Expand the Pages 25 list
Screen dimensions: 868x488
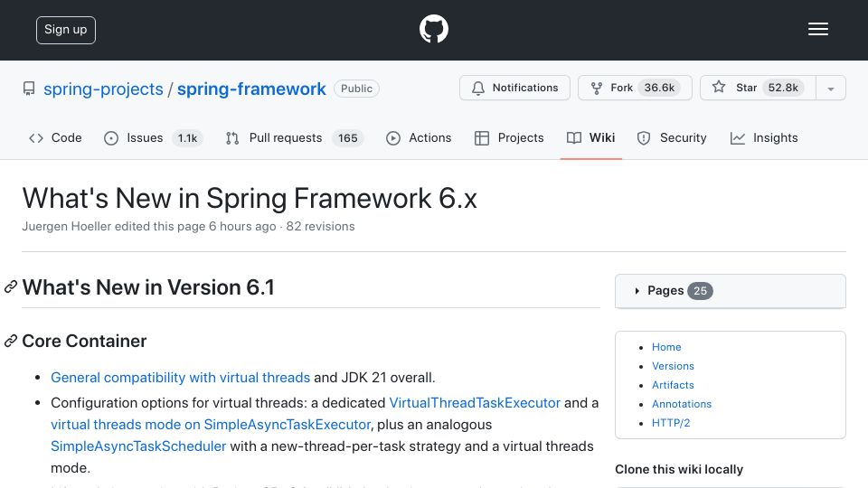pyautogui.click(x=731, y=291)
